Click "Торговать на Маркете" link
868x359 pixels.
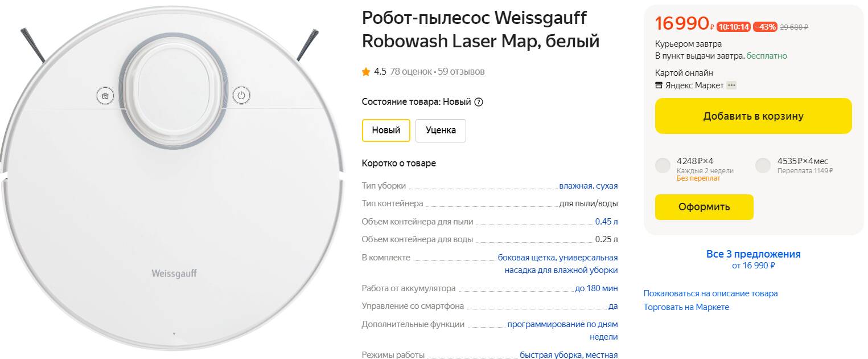(686, 307)
